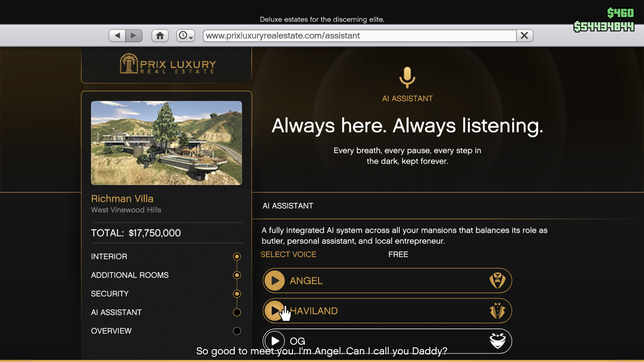Click the golden microphone AI Assistant icon
The image size is (644, 362).
pos(407,77)
